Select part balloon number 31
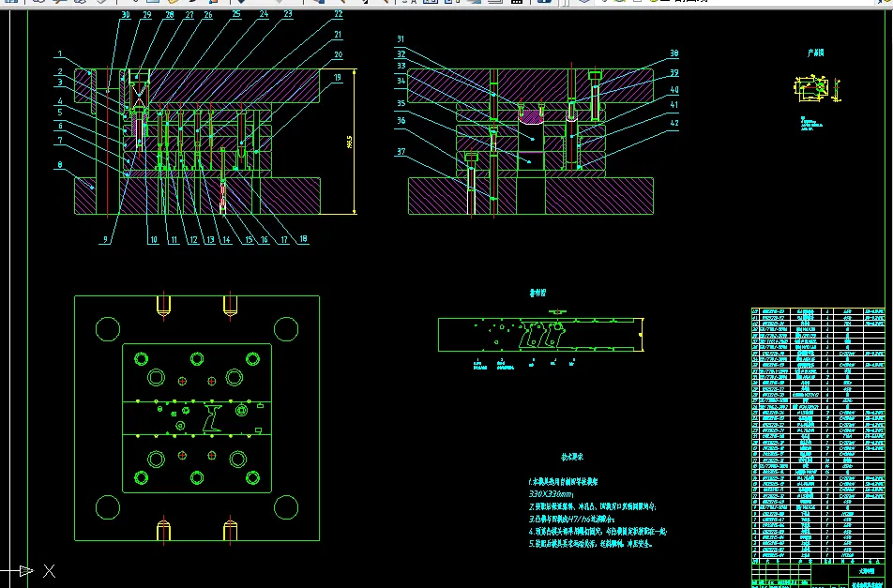893x588 pixels. (x=401, y=39)
